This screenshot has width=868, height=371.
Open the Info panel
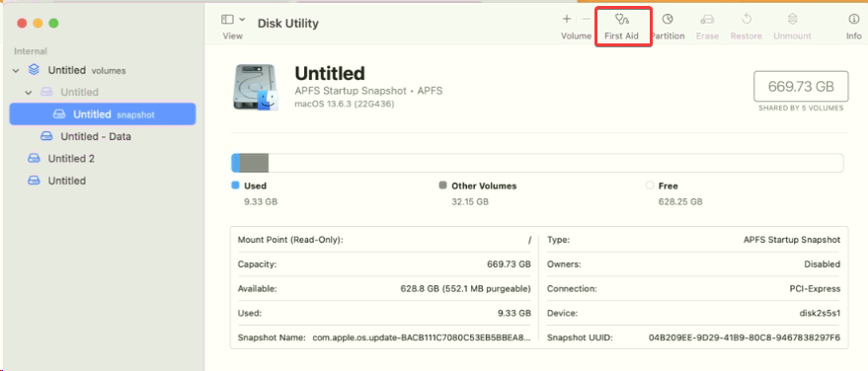pyautogui.click(x=853, y=27)
